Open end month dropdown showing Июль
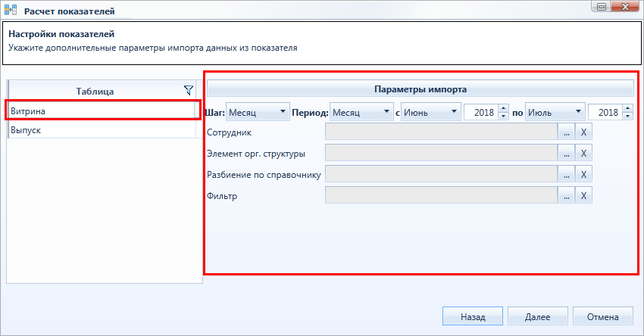 click(x=555, y=112)
